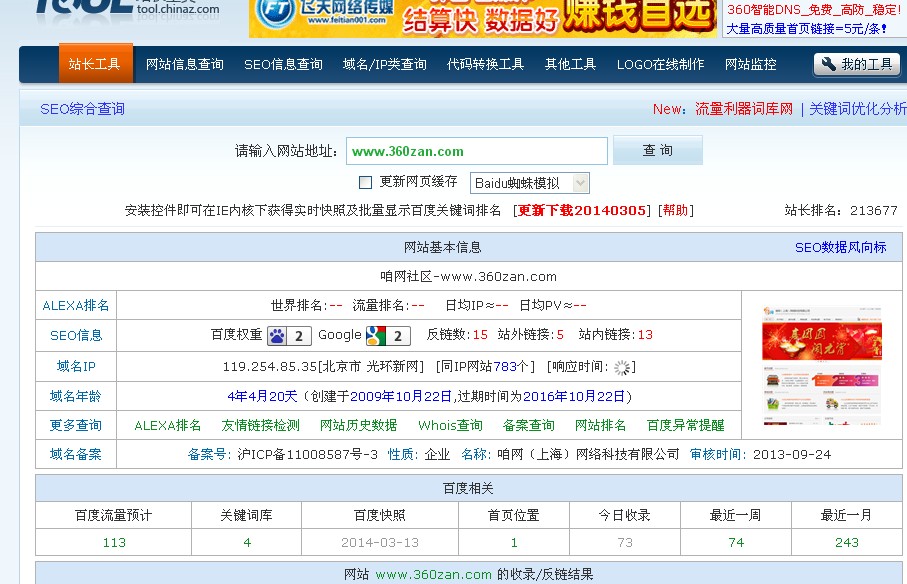
Task: Click the tool.chinaz.com site logo
Action: (x=128, y=9)
